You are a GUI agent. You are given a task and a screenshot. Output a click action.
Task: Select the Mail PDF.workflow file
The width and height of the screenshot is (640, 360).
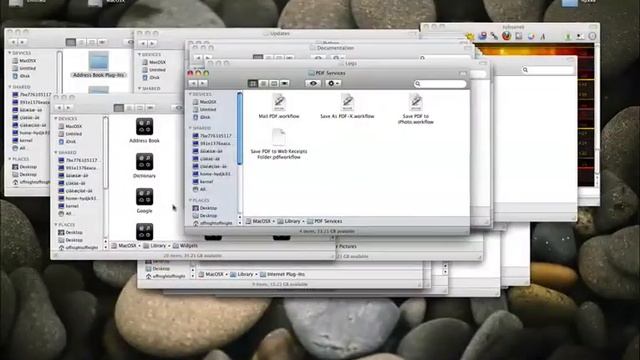tap(279, 106)
